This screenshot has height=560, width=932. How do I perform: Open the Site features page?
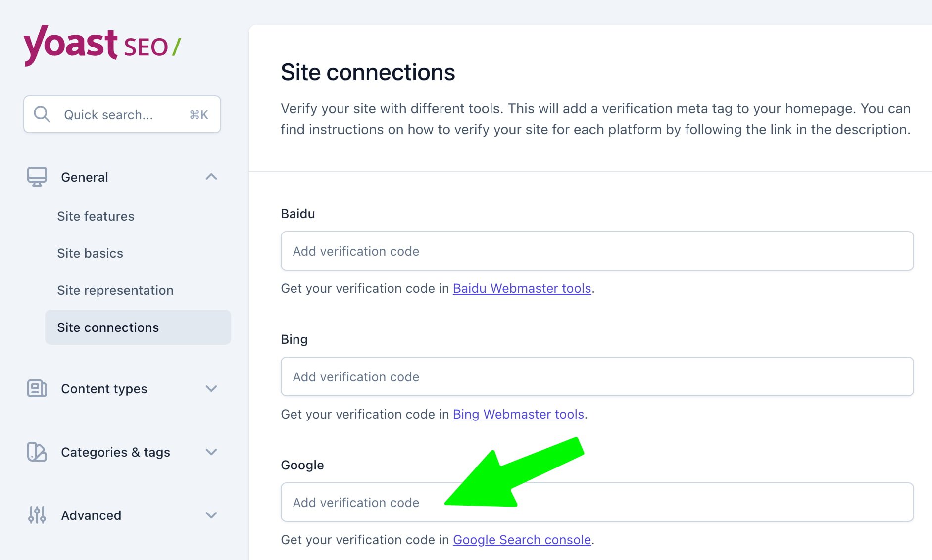[96, 216]
